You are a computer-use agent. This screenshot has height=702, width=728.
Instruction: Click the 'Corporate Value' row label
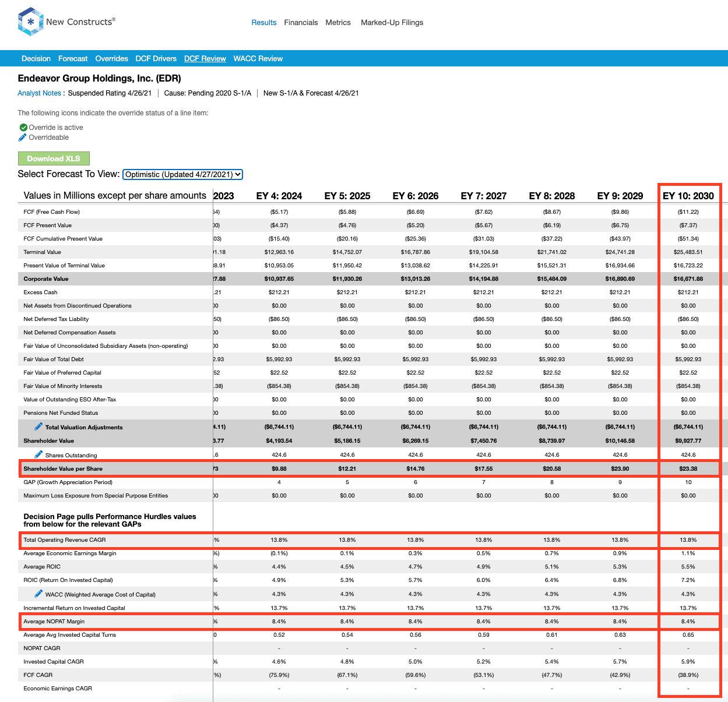[46, 279]
